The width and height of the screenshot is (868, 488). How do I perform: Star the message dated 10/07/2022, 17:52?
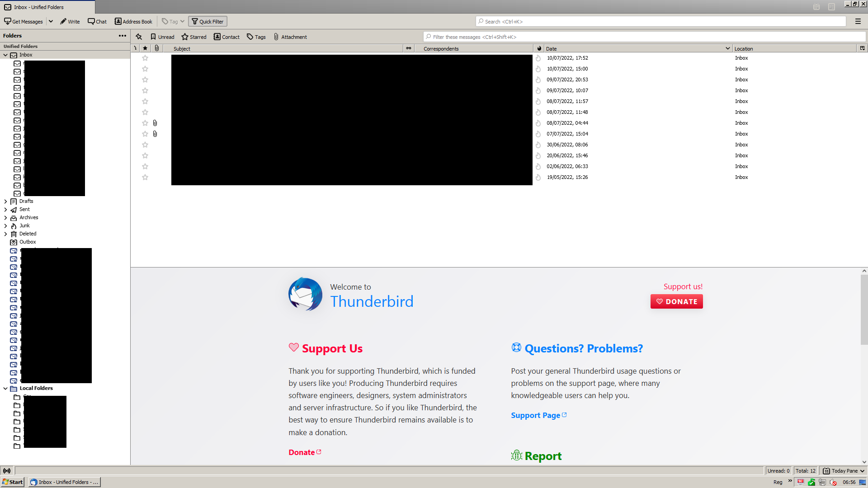[x=145, y=58]
